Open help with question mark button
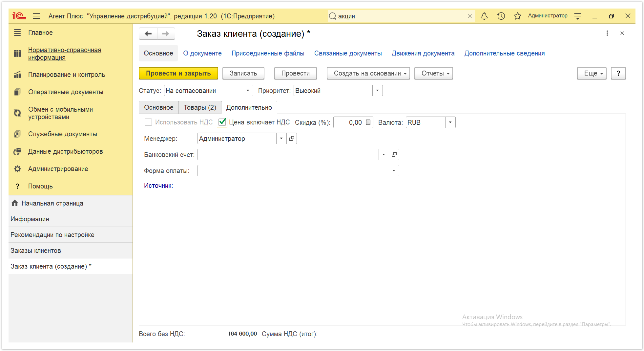Image resolution: width=644 pixels, height=351 pixels. [x=618, y=73]
